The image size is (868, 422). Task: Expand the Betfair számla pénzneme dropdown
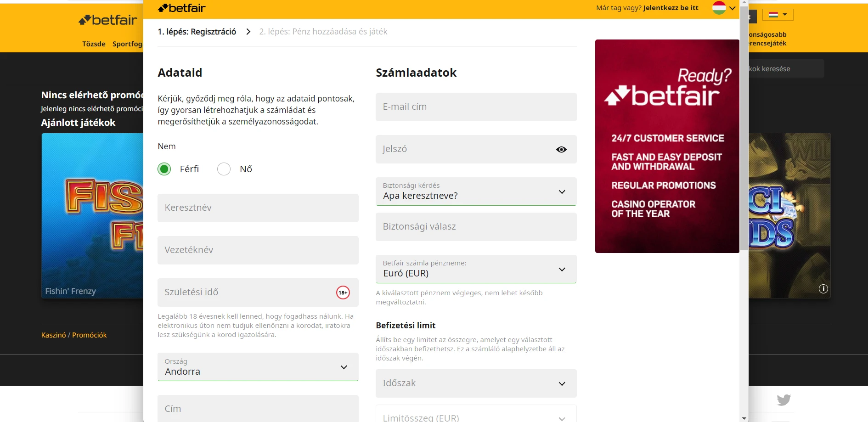coord(476,269)
